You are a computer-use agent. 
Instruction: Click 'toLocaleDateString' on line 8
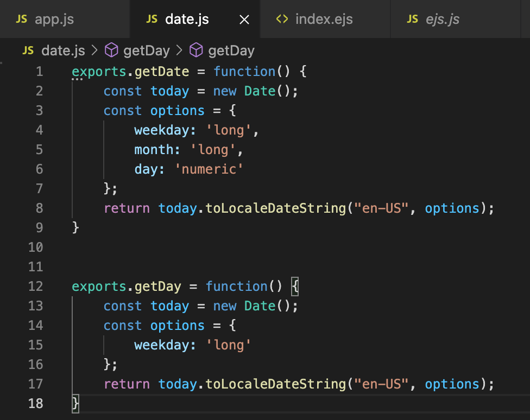(x=276, y=208)
